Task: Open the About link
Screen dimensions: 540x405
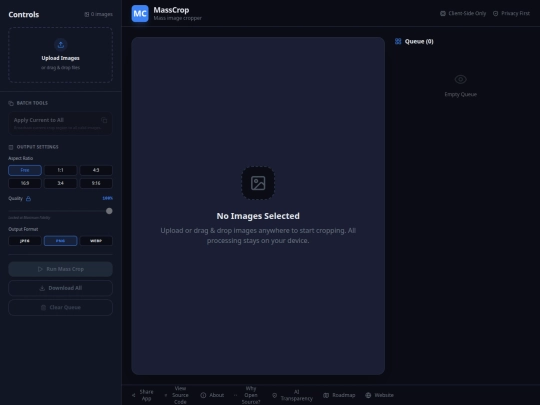Action: tap(212, 395)
